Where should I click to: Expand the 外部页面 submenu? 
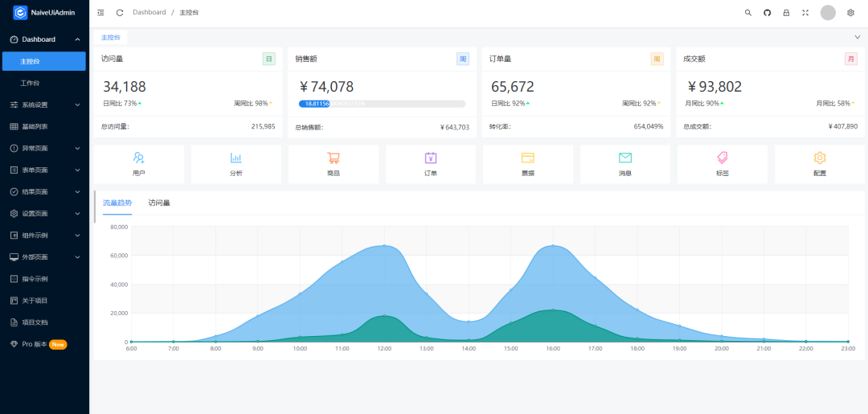pos(77,256)
